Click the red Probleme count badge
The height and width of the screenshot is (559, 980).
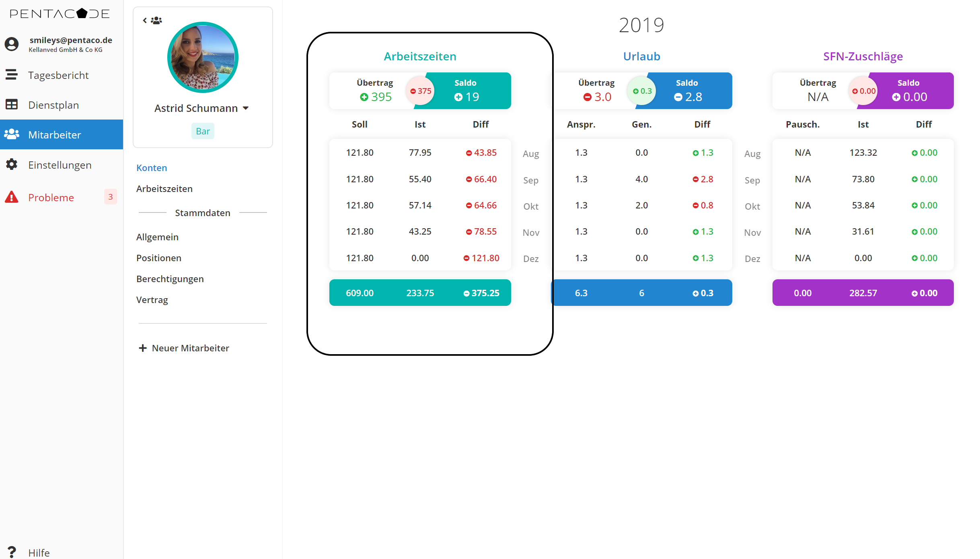point(110,197)
